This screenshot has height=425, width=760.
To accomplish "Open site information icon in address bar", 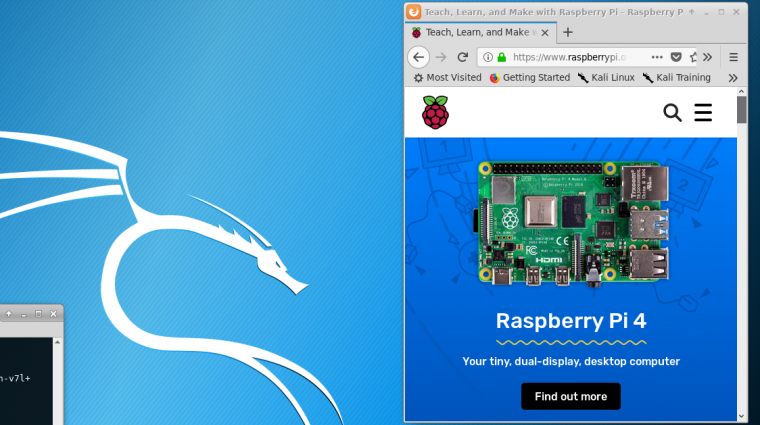I will 488,57.
